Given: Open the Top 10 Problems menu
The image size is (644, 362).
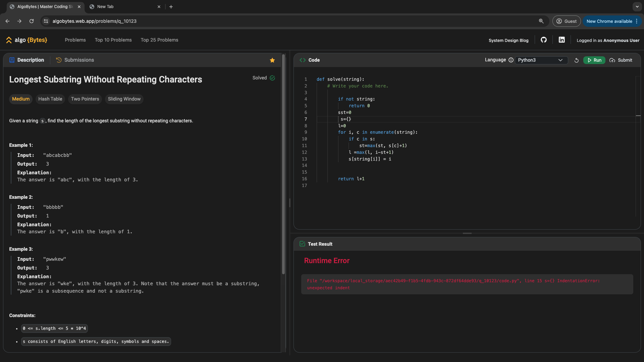Looking at the screenshot, I should 113,40.
